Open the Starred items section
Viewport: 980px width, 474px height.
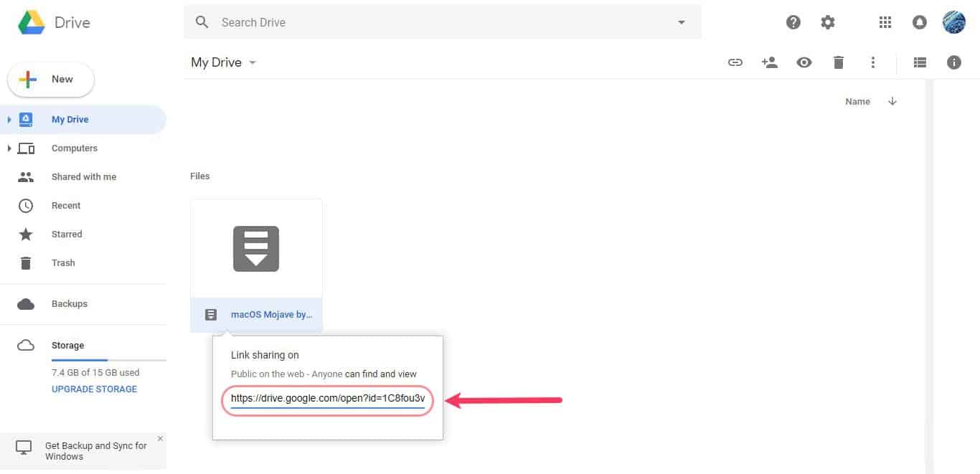pos(66,234)
